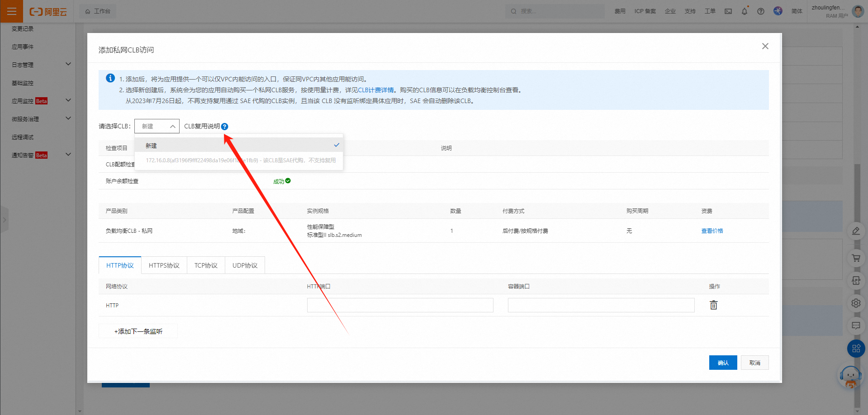Toggle the 请选择CLB dropdown
The width and height of the screenshot is (868, 415).
157,126
